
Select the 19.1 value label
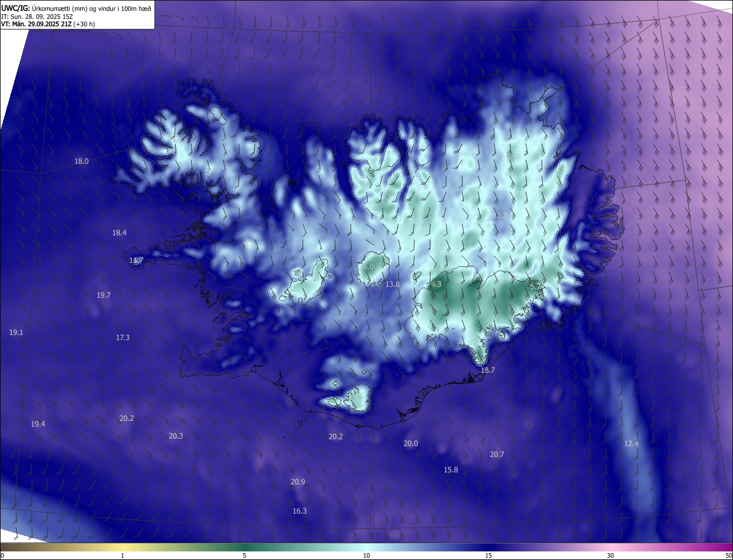click(16, 333)
